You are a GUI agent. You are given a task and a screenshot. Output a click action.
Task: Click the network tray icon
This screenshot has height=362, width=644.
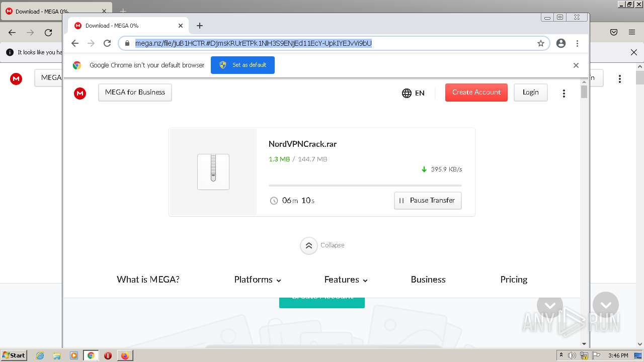pos(584,355)
